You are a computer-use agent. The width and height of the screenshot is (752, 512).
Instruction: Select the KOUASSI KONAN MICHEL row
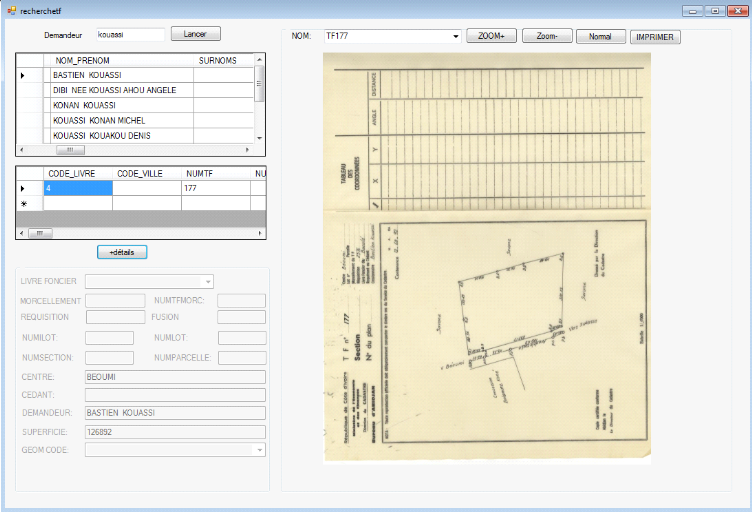click(120, 120)
